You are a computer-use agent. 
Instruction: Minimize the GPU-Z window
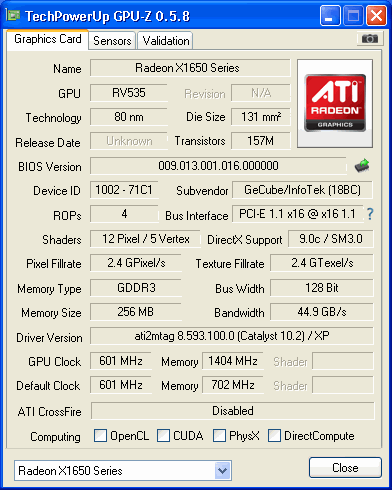point(330,16)
